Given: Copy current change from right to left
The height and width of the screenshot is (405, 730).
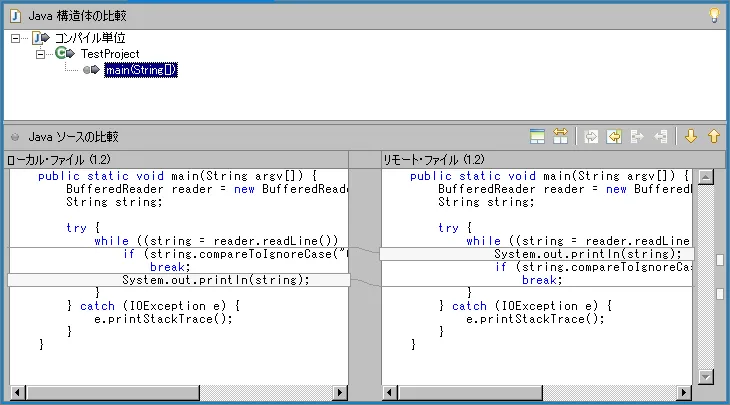Looking at the screenshot, I should click(660, 136).
